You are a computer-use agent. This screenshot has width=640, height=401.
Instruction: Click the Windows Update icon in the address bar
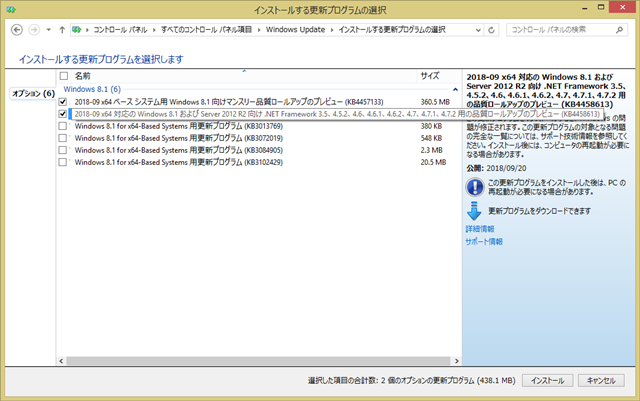(77, 30)
